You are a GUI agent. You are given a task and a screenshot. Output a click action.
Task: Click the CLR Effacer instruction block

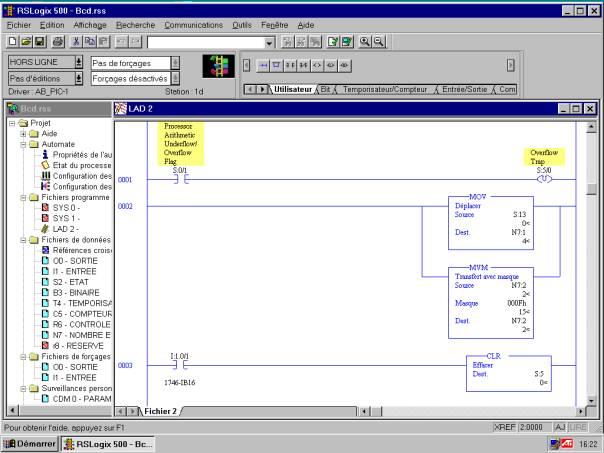pos(508,373)
